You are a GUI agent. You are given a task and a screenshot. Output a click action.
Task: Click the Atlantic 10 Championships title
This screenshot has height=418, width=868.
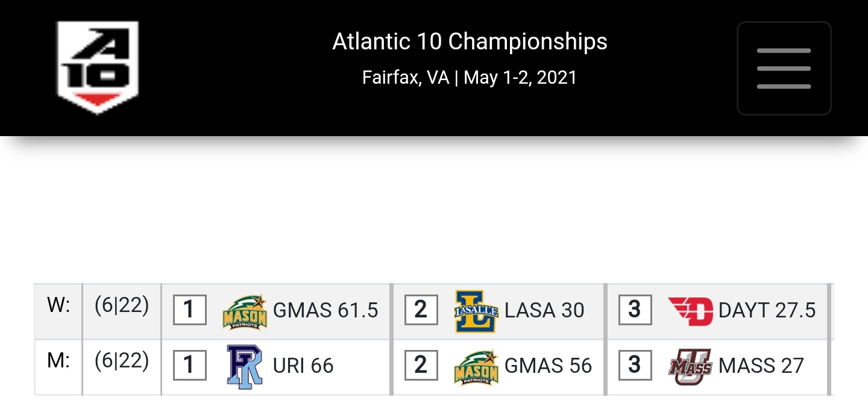pos(470,42)
